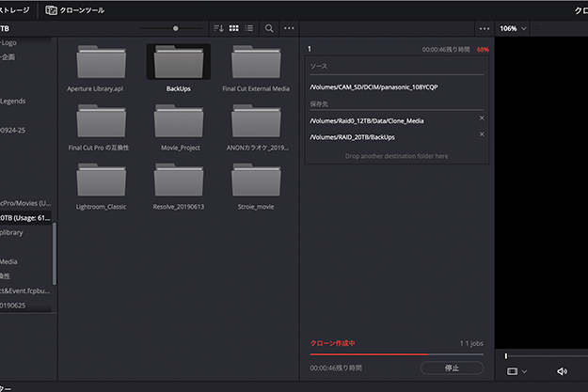
Task: Open clone panel options menu (three dots)
Action: coord(485,28)
